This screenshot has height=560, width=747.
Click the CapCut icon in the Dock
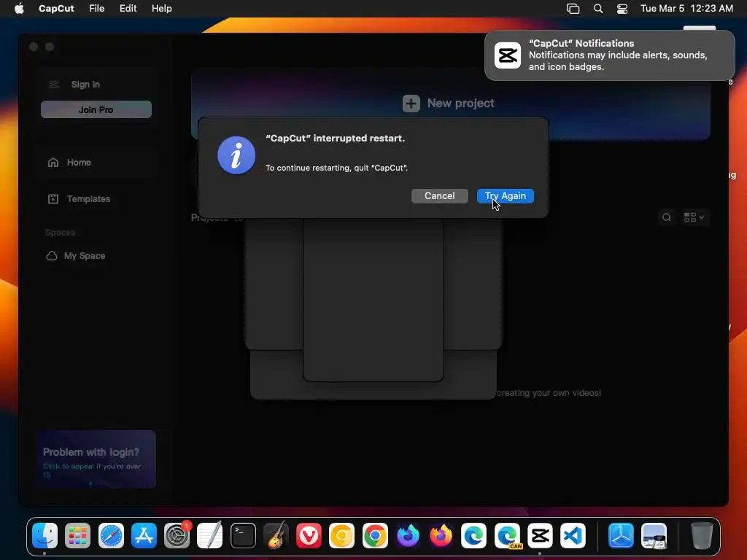click(x=540, y=536)
